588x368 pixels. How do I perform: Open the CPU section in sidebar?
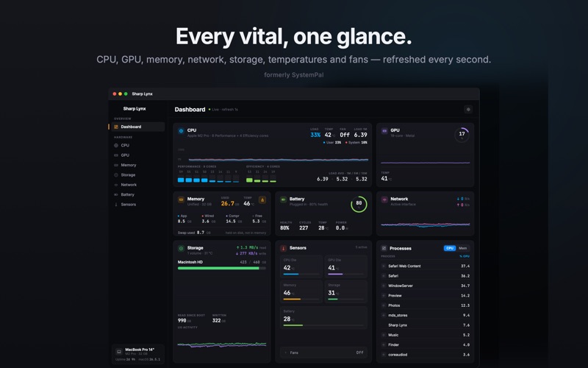(138, 145)
